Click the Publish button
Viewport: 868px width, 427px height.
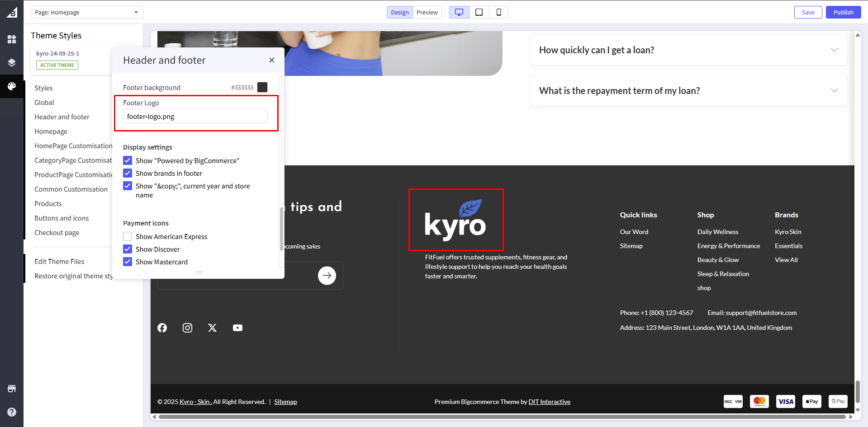pyautogui.click(x=843, y=12)
